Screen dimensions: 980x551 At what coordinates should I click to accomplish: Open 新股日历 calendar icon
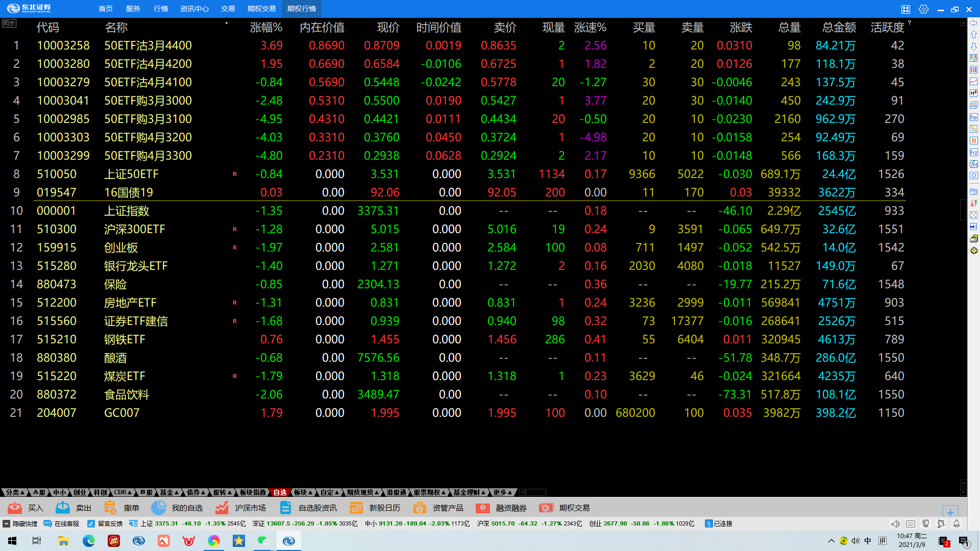tap(356, 508)
